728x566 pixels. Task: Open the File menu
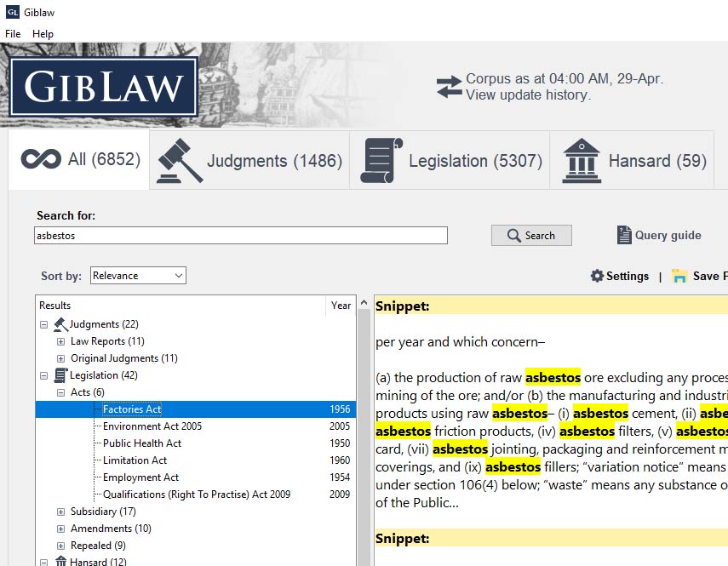tap(13, 34)
